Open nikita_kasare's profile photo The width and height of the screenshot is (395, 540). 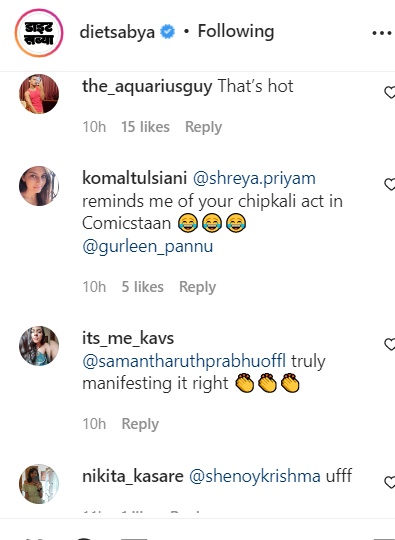point(39,484)
